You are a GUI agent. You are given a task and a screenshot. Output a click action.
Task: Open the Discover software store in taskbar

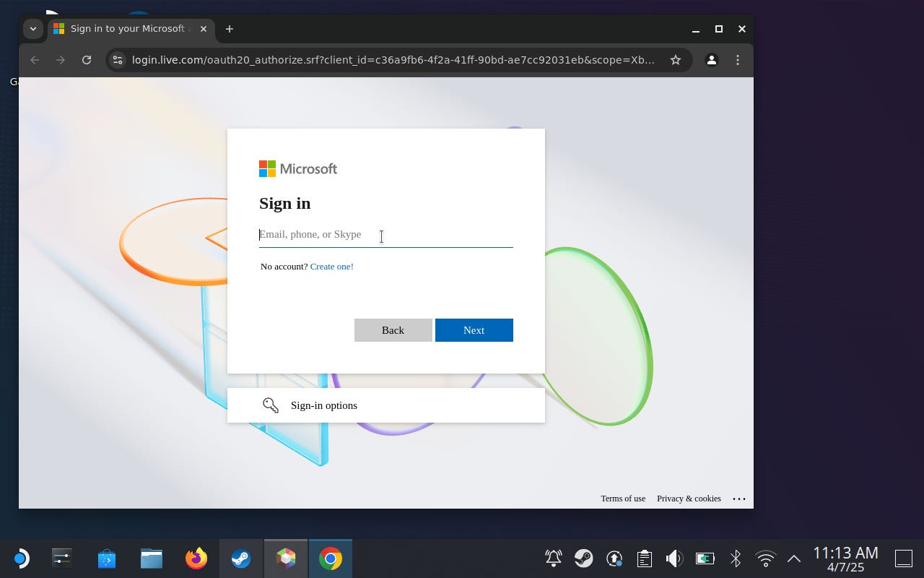(107, 558)
